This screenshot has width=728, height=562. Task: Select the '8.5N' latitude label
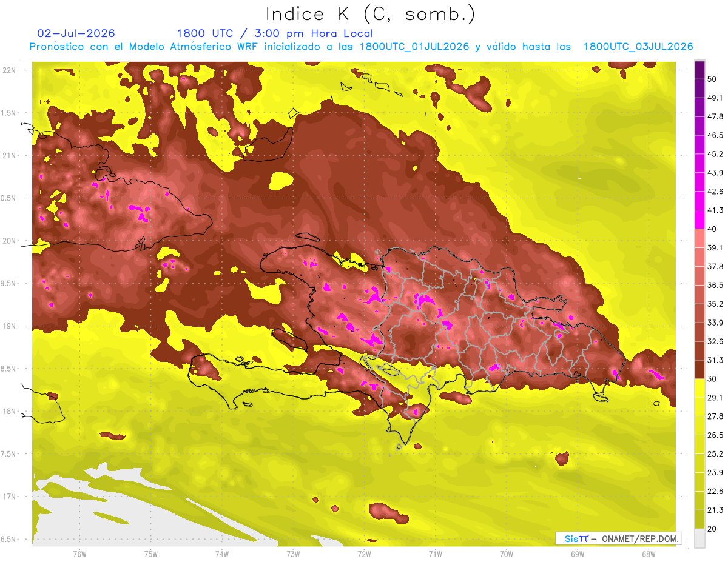(x=9, y=369)
